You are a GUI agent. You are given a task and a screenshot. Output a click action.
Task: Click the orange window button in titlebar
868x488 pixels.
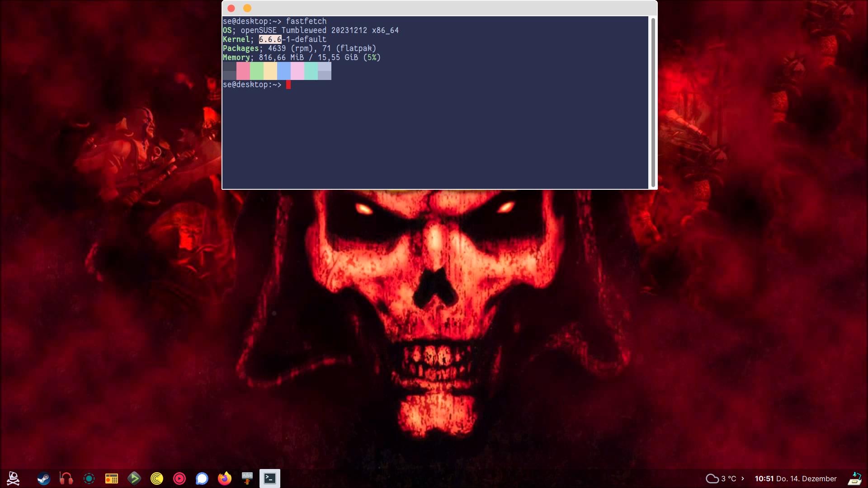247,8
